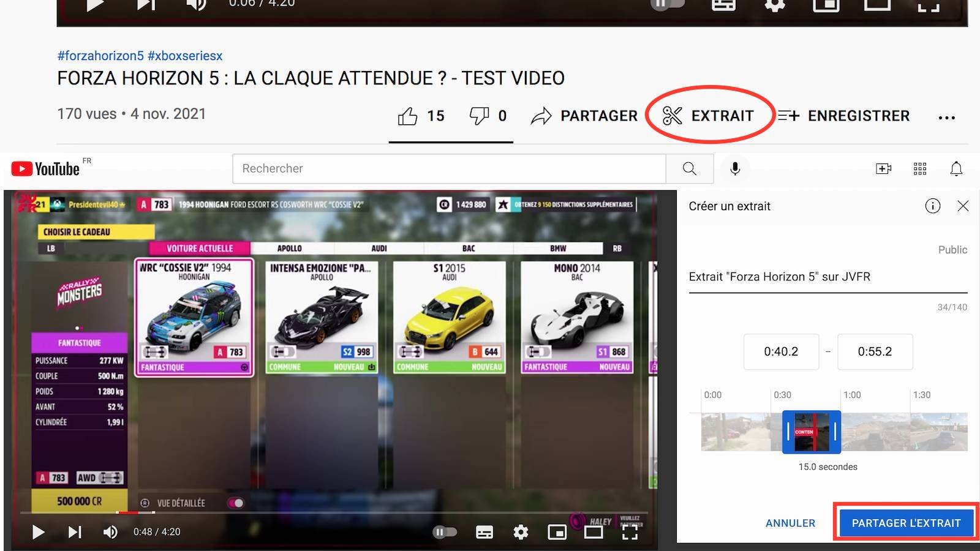Viewport: 980px width, 551px height.
Task: Start voice search with the microphone icon
Action: [x=735, y=168]
